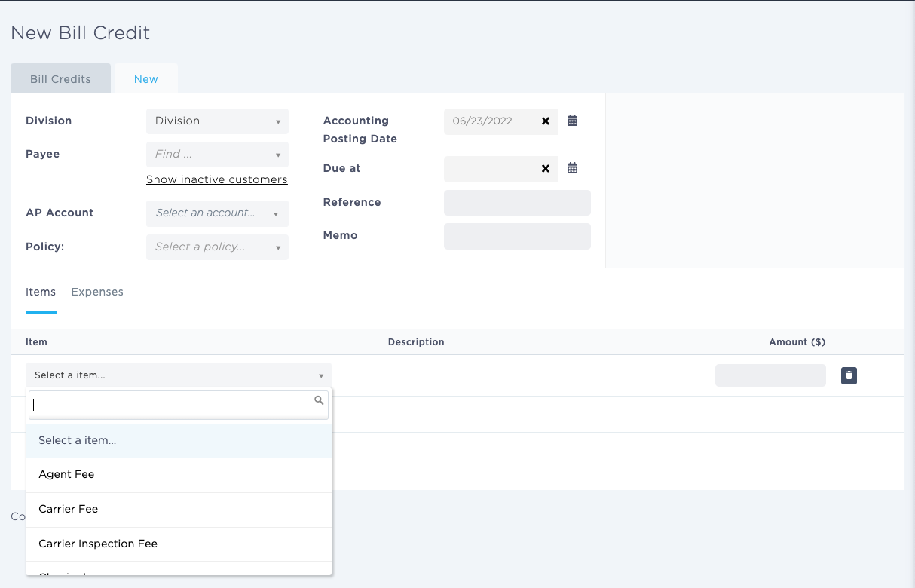915x588 pixels.
Task: Expand the Division dropdown
Action: (x=217, y=121)
